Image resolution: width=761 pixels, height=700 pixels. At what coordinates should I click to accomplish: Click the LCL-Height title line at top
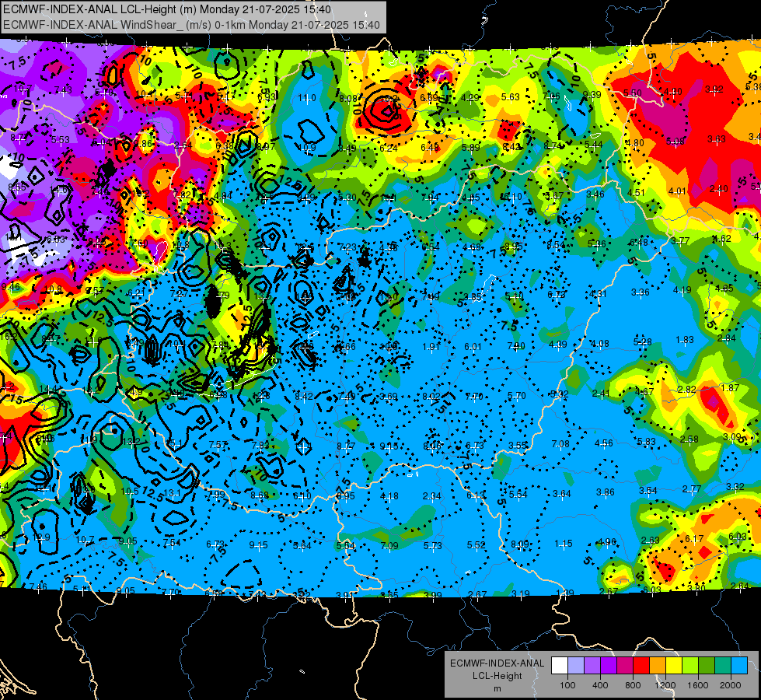click(x=167, y=9)
